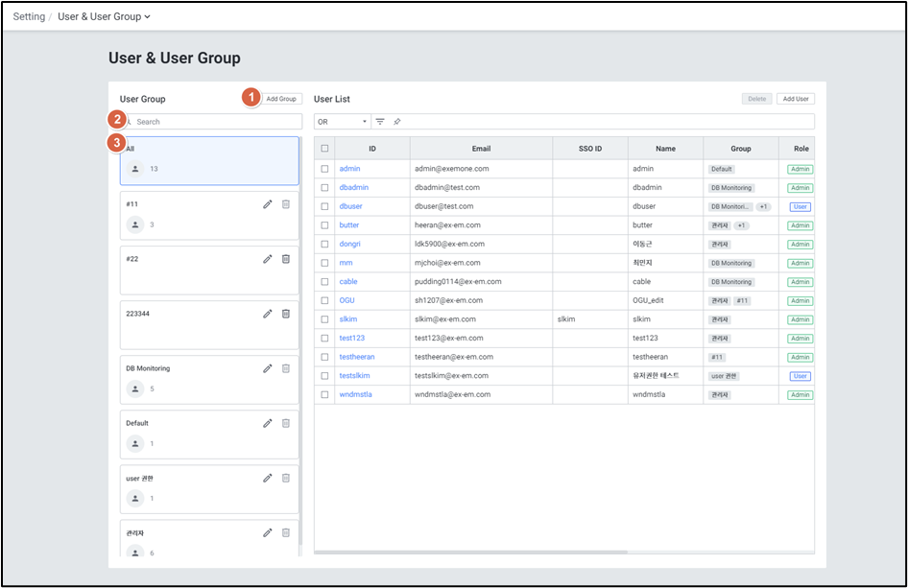Open the OR condition dropdown
This screenshot has height=588, width=908.
(343, 122)
